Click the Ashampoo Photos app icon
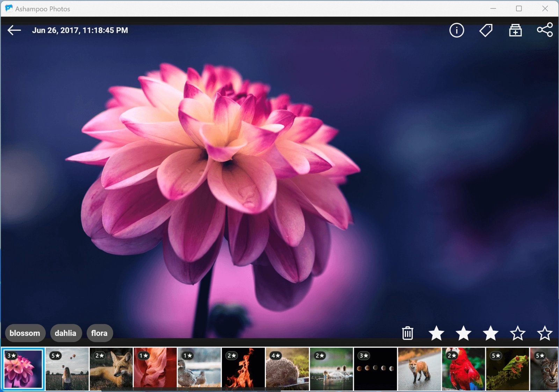The width and height of the screenshot is (559, 392). click(9, 8)
